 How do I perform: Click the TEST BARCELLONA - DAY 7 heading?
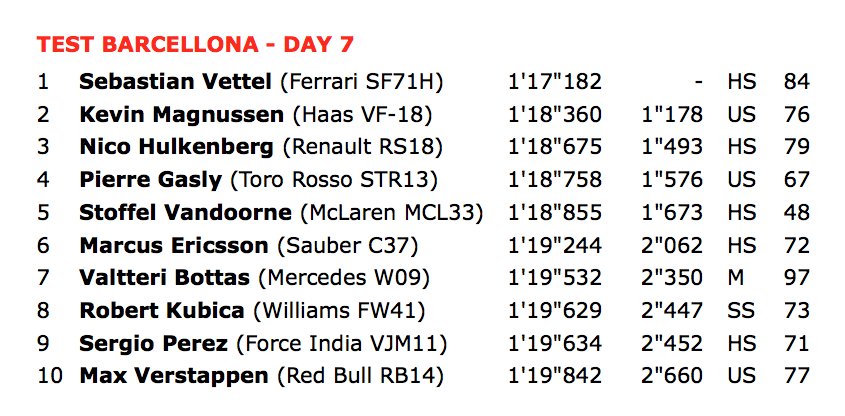point(196,45)
